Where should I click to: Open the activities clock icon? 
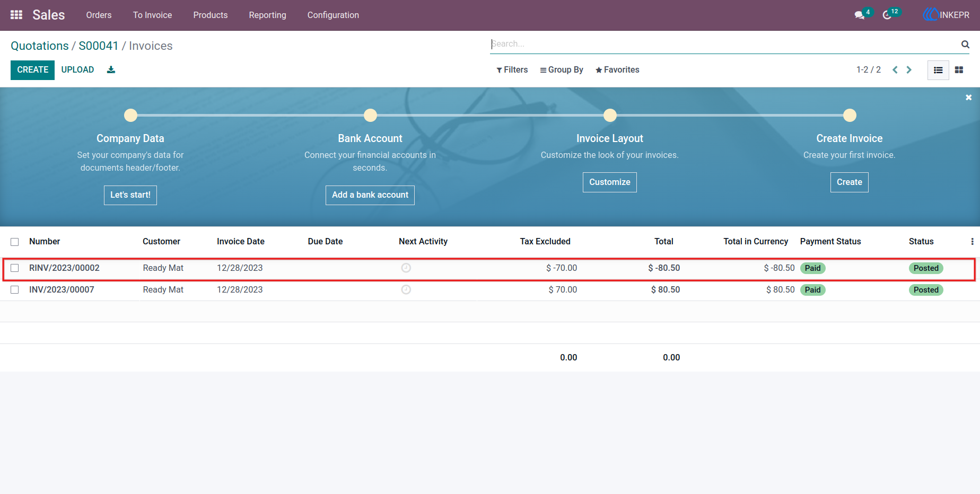point(887,15)
